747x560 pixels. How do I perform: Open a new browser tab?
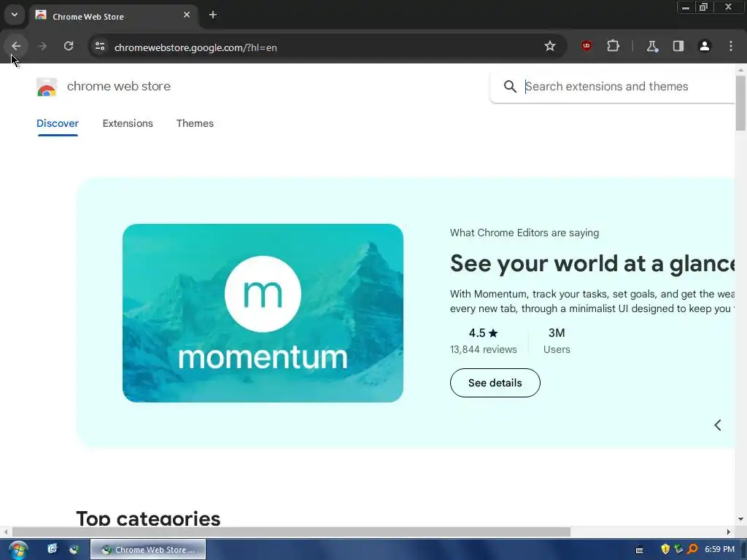pyautogui.click(x=213, y=15)
